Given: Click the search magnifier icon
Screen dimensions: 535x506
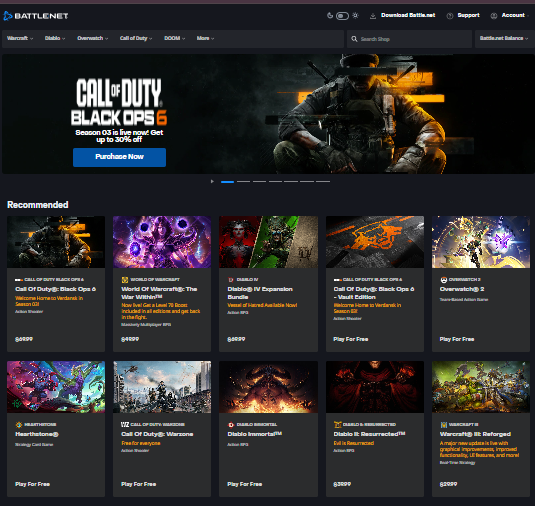Looking at the screenshot, I should click(355, 39).
